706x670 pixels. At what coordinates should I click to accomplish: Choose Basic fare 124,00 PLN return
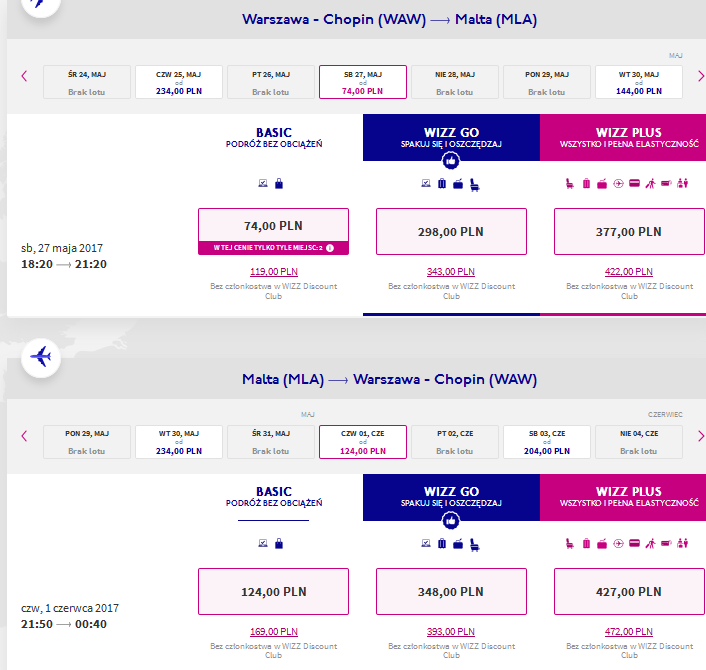tap(273, 591)
